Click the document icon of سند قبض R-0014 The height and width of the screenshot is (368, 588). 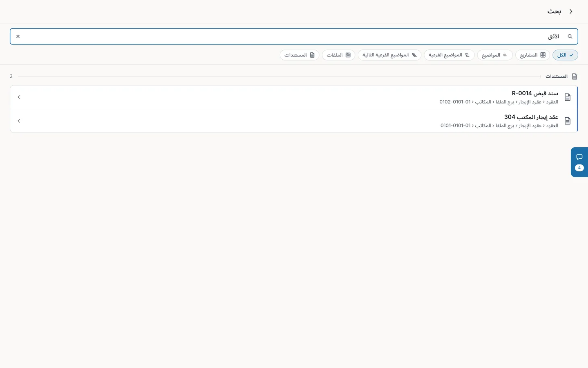[x=568, y=97]
